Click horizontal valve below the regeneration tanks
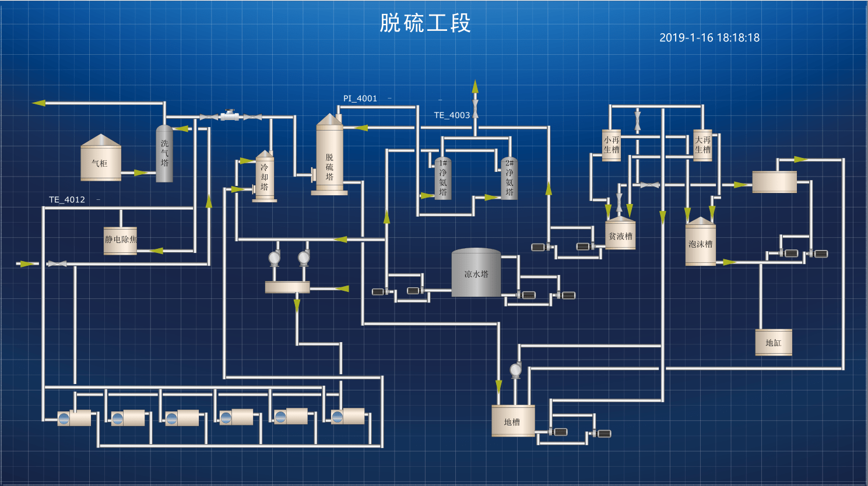This screenshot has width=868, height=486. [649, 185]
